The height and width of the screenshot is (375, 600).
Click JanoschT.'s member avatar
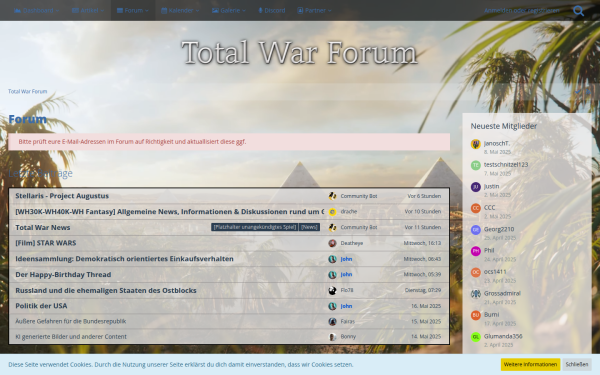[x=476, y=144]
